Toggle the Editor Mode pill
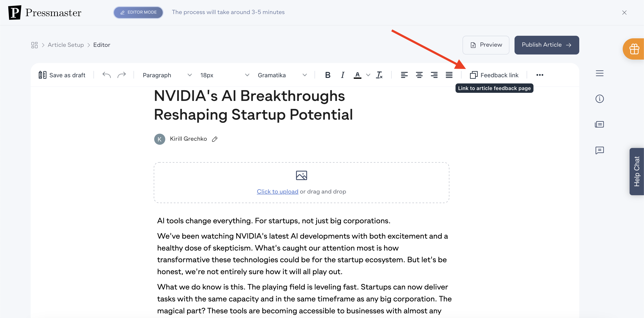This screenshot has width=644, height=318. (138, 12)
